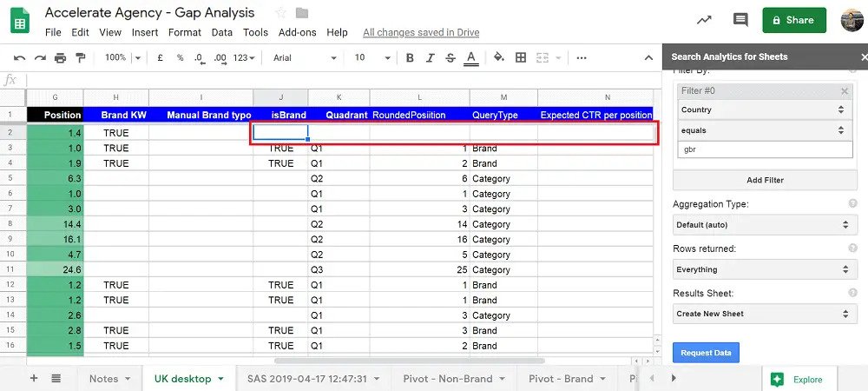This screenshot has height=391, width=868.
Task: Open the account profile picture
Action: click(852, 21)
